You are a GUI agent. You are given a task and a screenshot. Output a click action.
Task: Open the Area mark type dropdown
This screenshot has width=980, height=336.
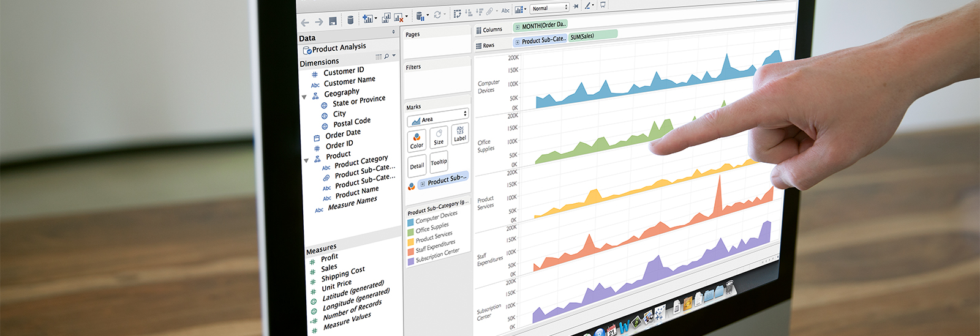437,118
